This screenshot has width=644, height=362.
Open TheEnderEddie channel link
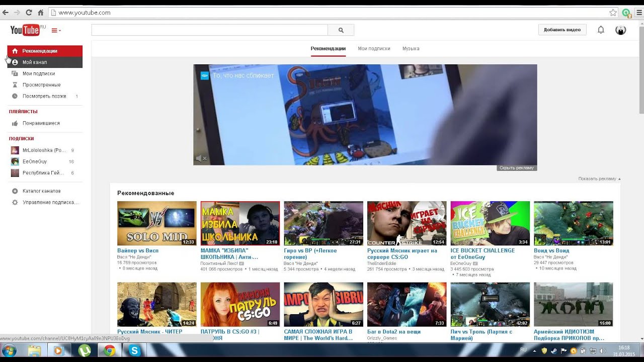coord(381,263)
